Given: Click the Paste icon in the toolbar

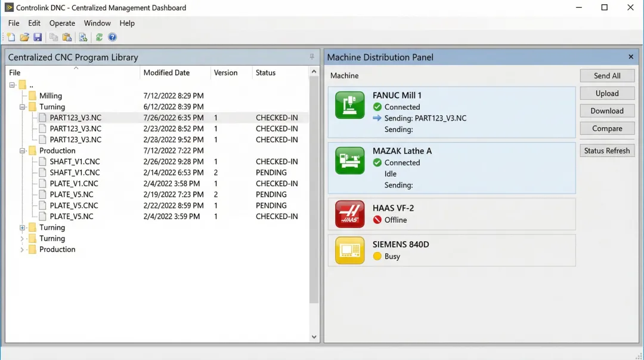Looking at the screenshot, I should pos(67,37).
